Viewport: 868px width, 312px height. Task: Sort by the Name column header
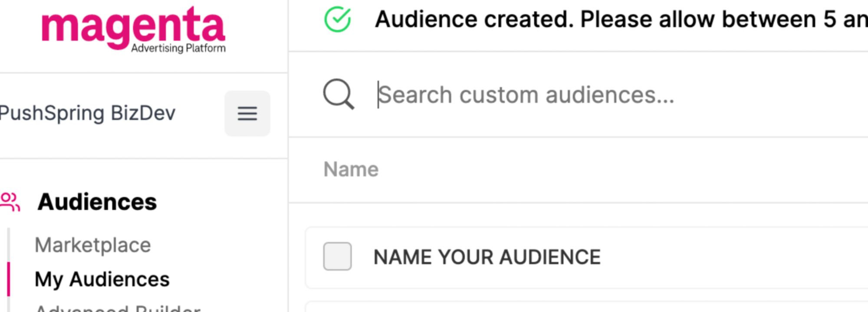coord(351,169)
